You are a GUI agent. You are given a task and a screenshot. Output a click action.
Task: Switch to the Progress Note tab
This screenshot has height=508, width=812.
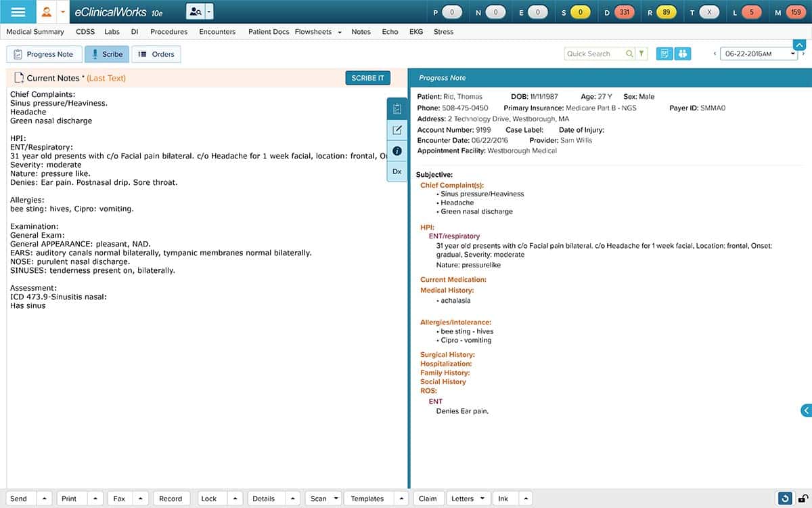coord(44,54)
